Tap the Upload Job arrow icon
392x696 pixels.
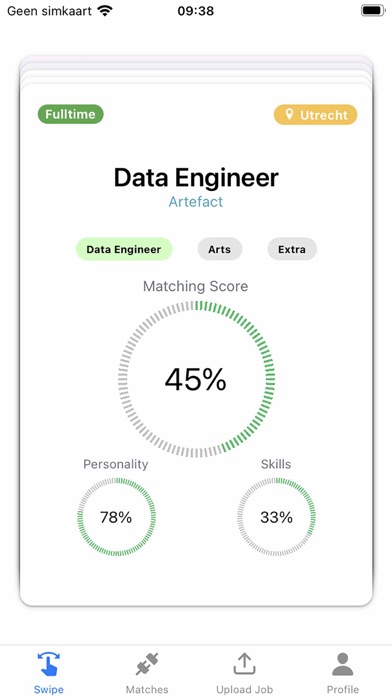pyautogui.click(x=245, y=664)
